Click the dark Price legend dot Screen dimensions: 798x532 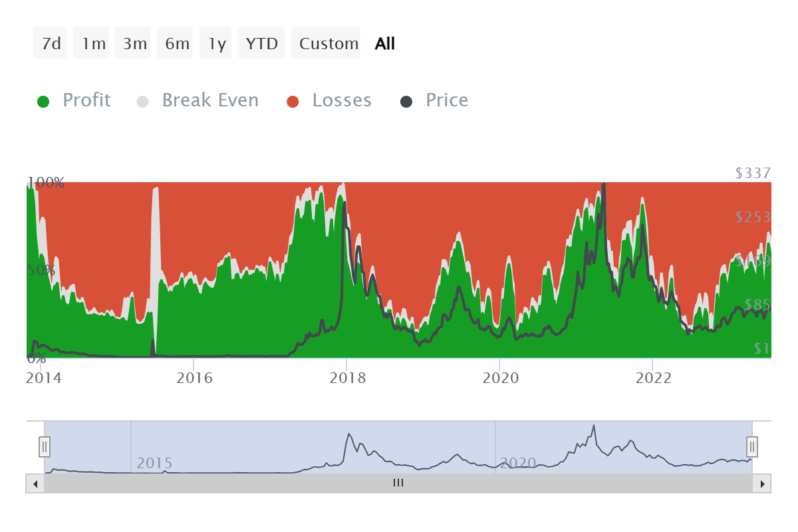click(406, 100)
